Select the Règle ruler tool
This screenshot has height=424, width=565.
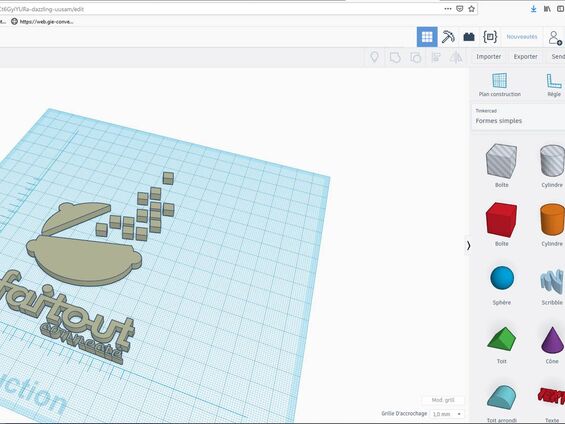pyautogui.click(x=554, y=85)
